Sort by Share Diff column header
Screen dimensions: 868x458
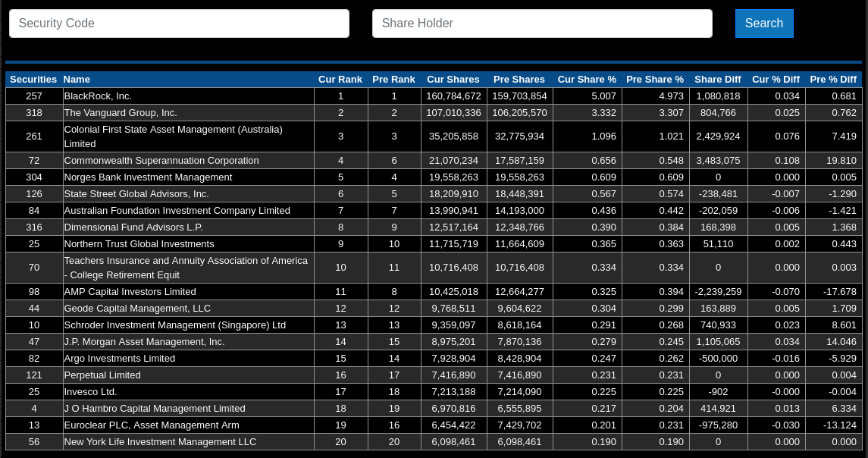717,80
